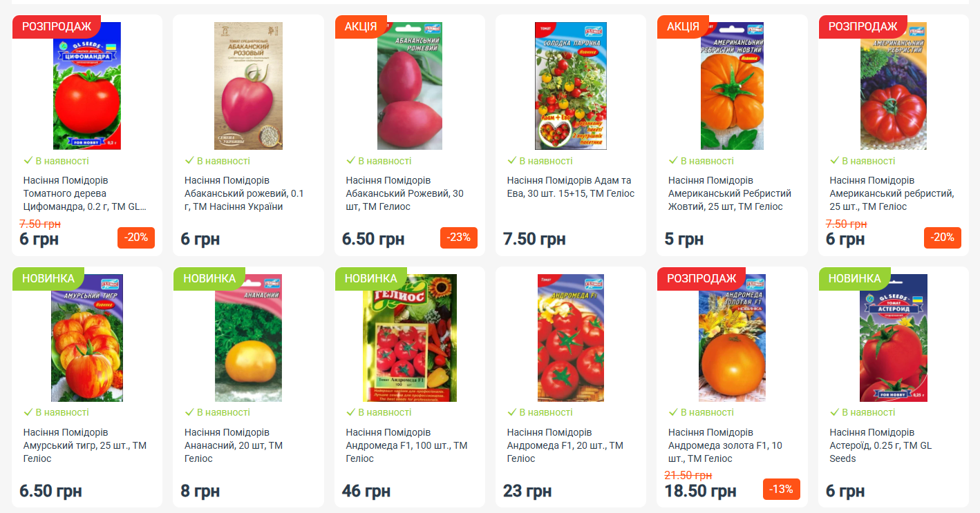Click the Андромеда F1 100 шт packet image

(410, 338)
